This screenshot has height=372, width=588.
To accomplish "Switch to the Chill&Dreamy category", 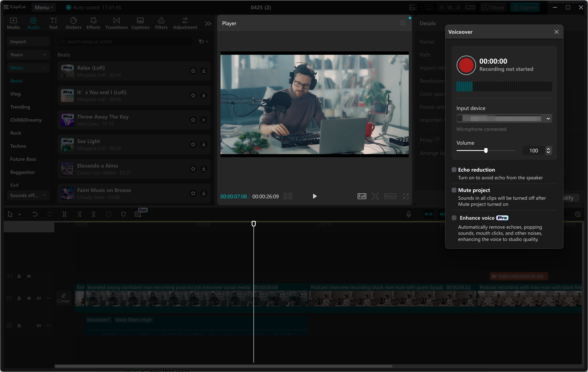I will pyautogui.click(x=26, y=120).
